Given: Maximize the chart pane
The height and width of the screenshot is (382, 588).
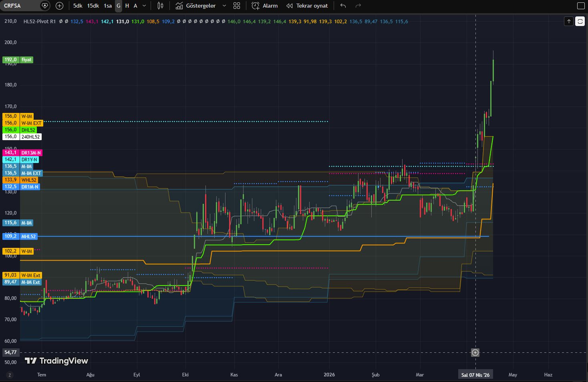Looking at the screenshot, I should (x=580, y=21).
